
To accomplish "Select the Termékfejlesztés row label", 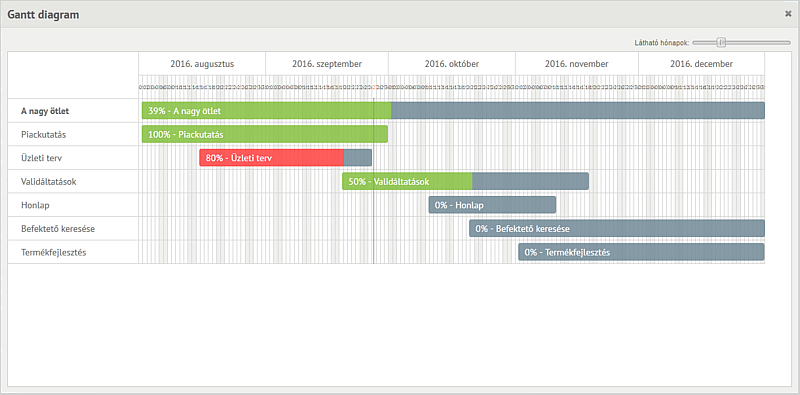I will pyautogui.click(x=54, y=252).
